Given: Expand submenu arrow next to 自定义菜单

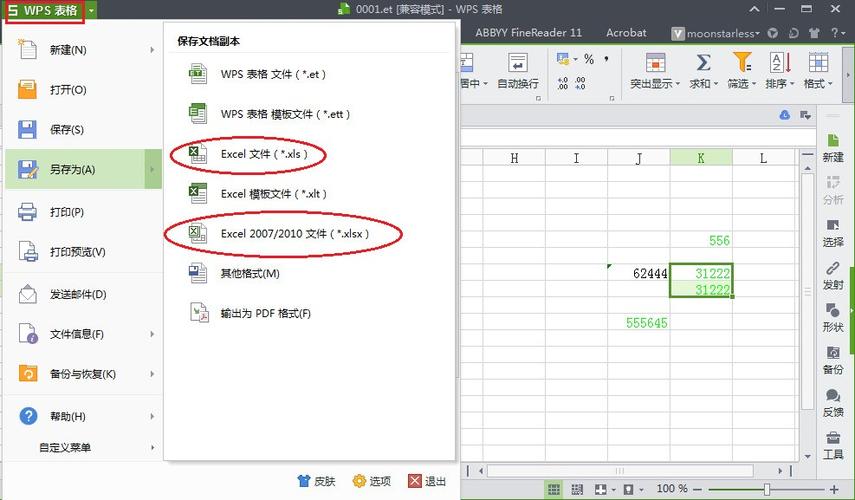Looking at the screenshot, I should pos(152,448).
